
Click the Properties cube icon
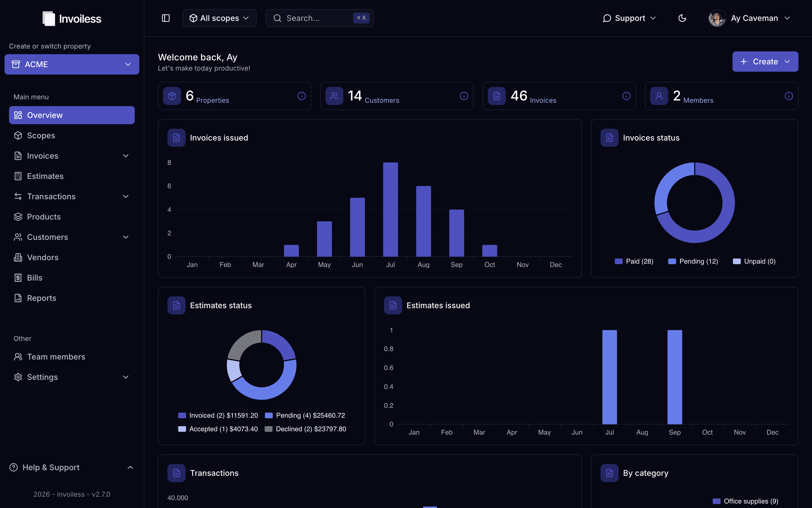pos(172,96)
